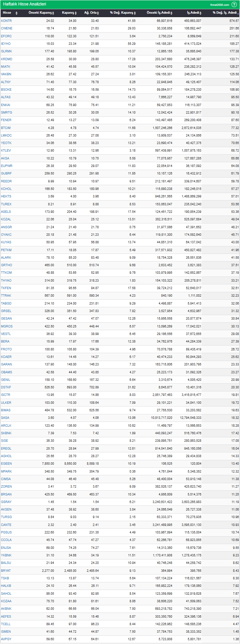Click the Haftalık Hisse Analizleri title
Viewport: 240px width, 644px height.
pos(25,4)
